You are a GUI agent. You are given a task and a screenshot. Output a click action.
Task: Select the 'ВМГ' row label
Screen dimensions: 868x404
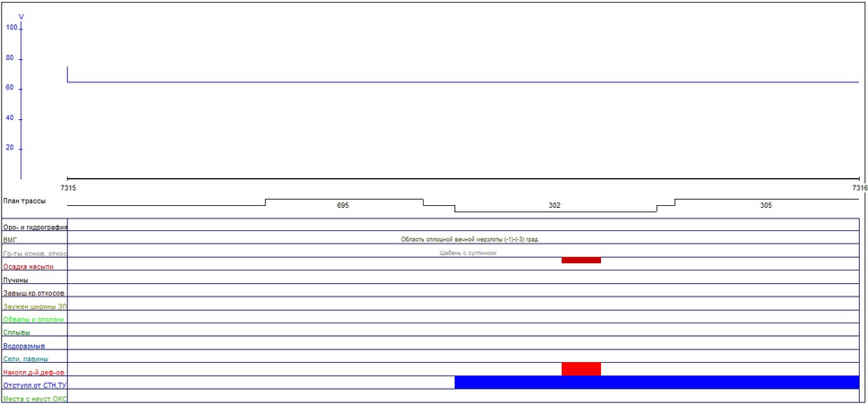(10, 240)
